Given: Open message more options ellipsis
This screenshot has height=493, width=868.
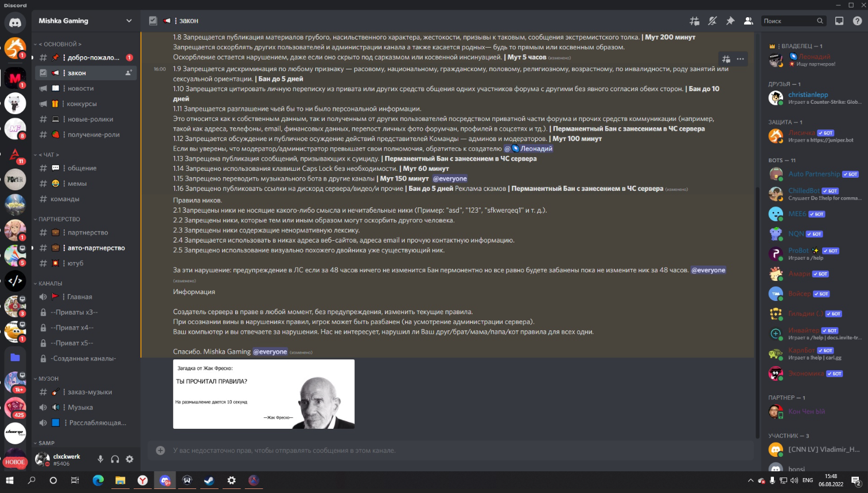Looking at the screenshot, I should pos(740,59).
